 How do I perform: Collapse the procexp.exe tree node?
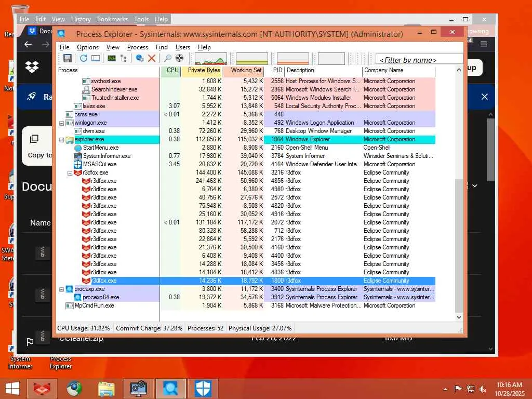tap(61, 289)
